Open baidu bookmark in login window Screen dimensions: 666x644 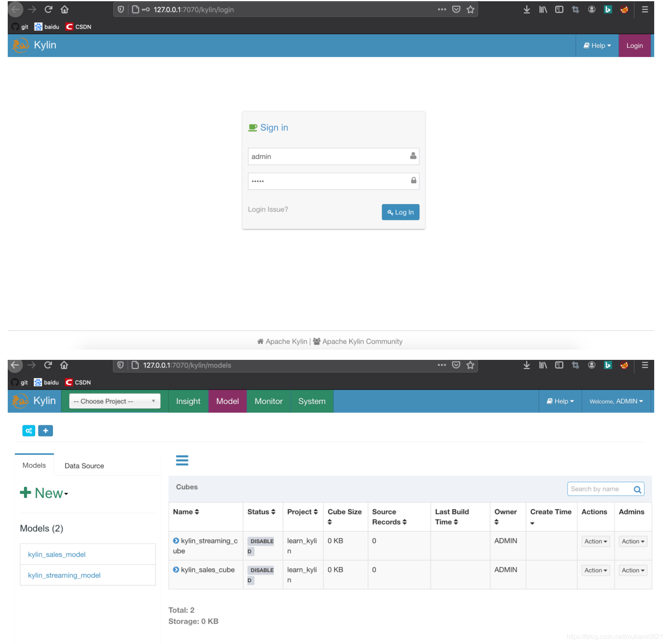click(47, 27)
